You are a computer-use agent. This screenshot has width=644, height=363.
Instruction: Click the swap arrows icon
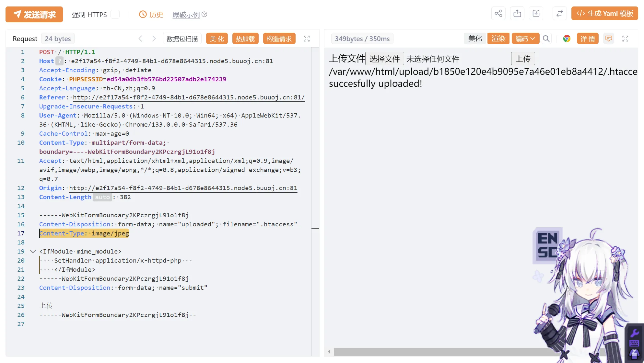tap(559, 14)
